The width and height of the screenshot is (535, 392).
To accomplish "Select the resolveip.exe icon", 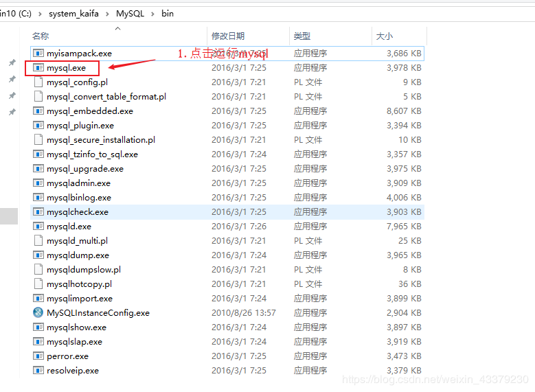I will click(38, 371).
